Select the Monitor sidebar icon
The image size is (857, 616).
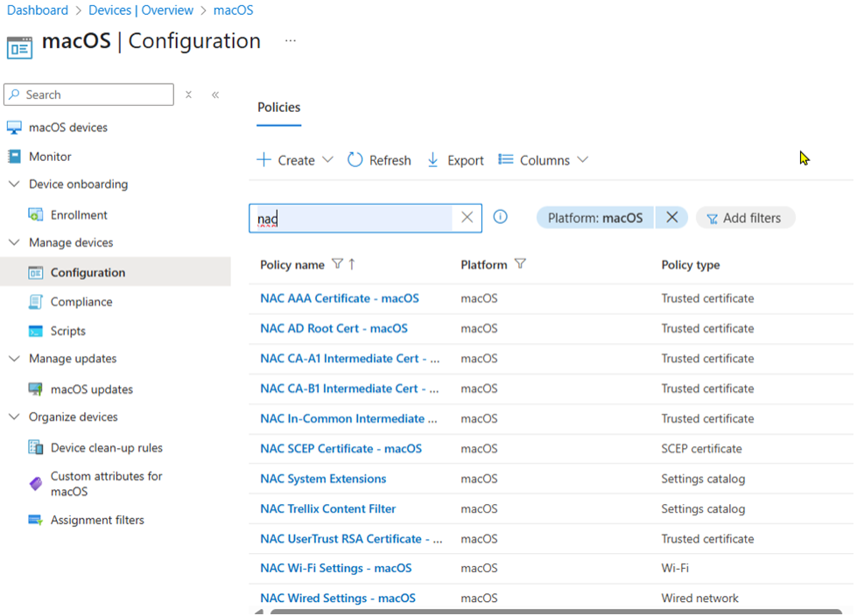tap(14, 156)
